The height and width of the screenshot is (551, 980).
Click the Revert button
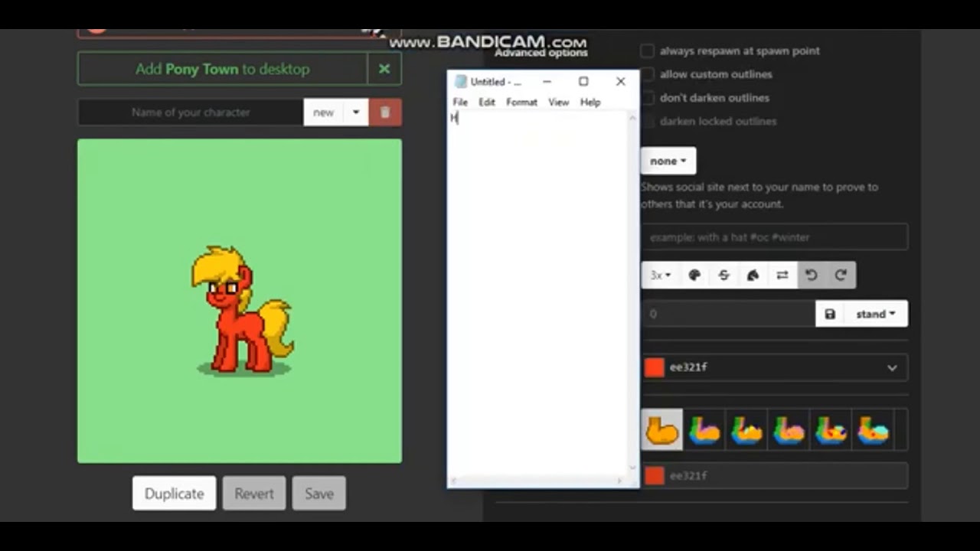click(x=254, y=494)
